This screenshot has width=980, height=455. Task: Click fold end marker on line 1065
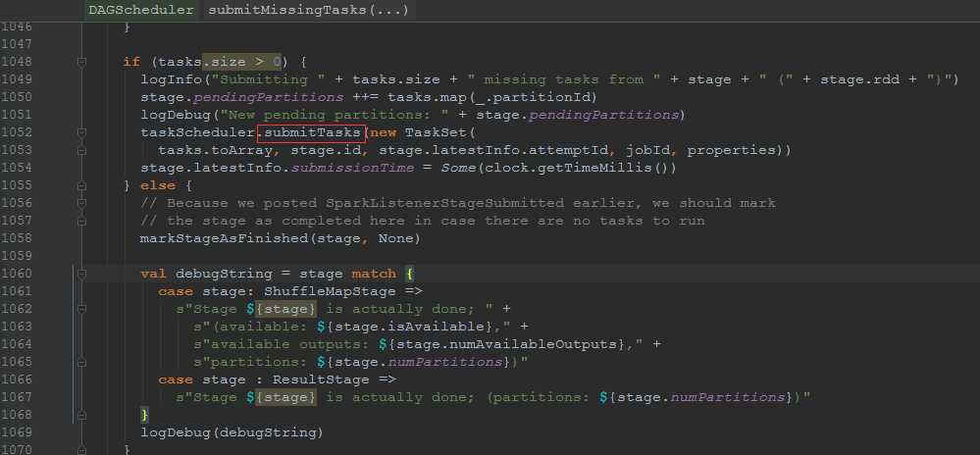pyautogui.click(x=81, y=362)
